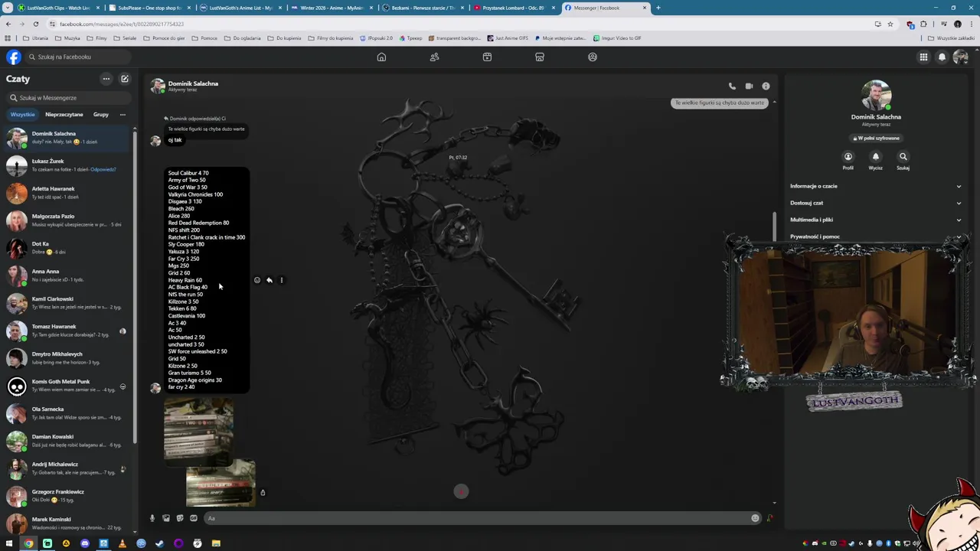
Task: Toggle the conversation info panel icon
Action: (x=766, y=86)
